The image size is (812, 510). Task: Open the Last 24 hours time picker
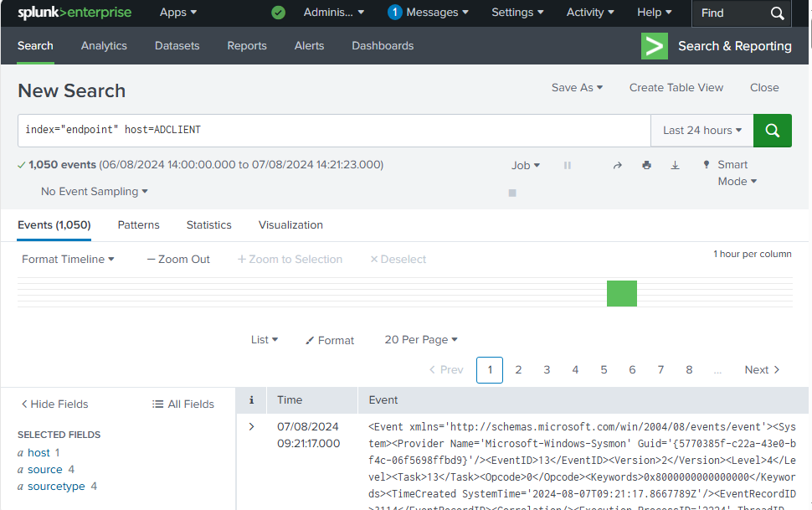(x=702, y=131)
